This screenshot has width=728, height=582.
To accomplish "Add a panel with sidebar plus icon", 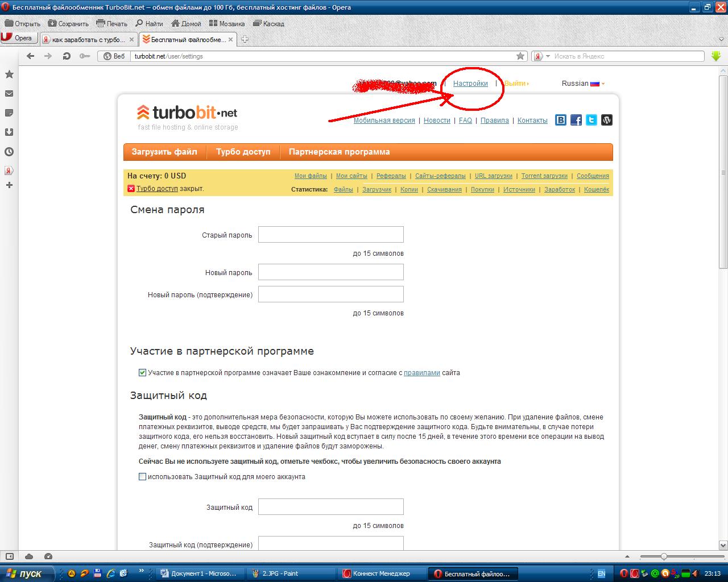I will click(9, 185).
